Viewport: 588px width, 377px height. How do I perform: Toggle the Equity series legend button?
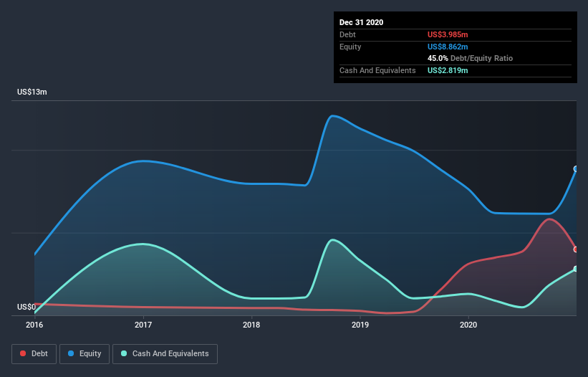point(85,354)
